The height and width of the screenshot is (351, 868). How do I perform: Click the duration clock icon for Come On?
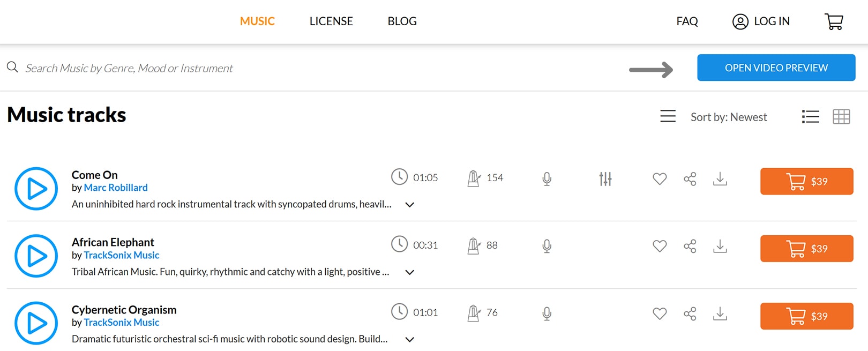(399, 176)
